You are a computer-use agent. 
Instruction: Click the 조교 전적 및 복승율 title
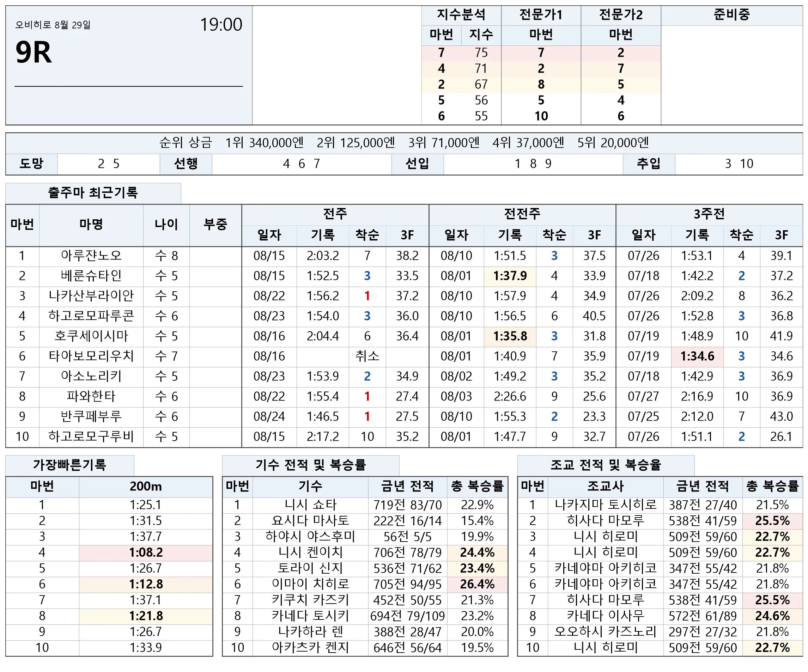606,465
